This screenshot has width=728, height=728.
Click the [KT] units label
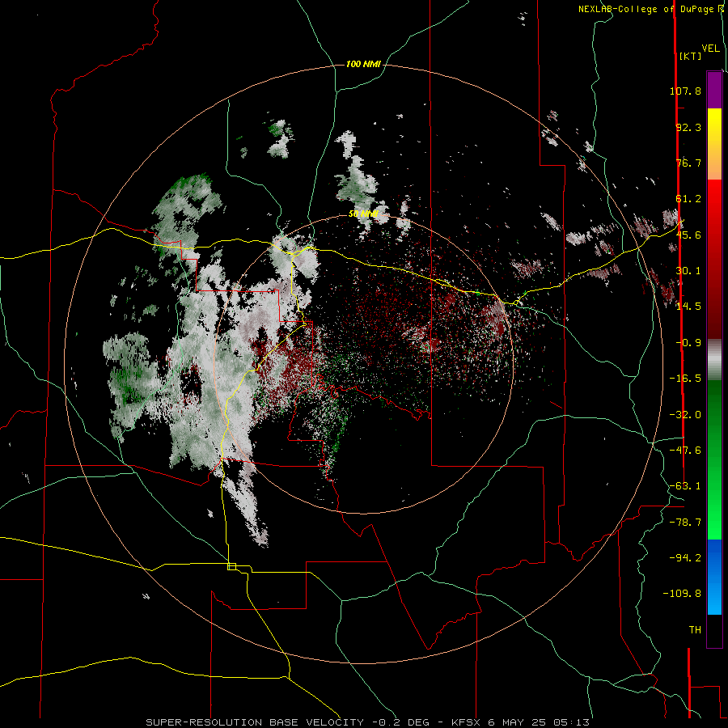[x=690, y=56]
